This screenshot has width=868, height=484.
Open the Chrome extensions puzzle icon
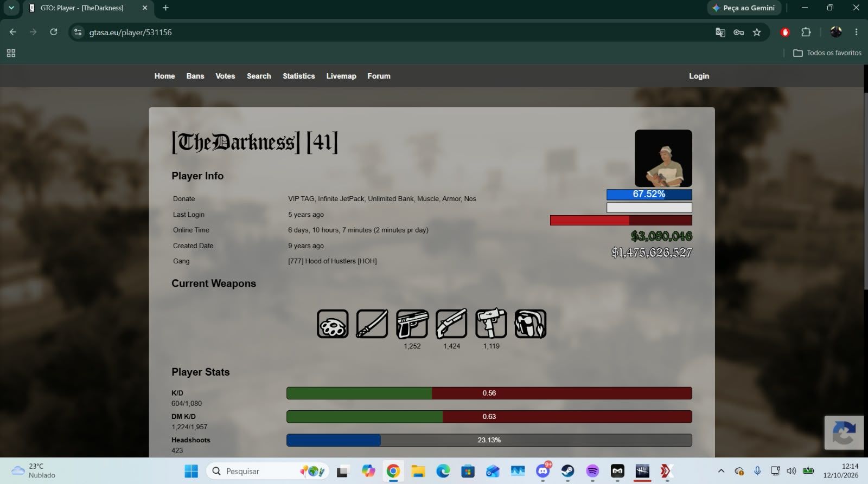pos(806,33)
